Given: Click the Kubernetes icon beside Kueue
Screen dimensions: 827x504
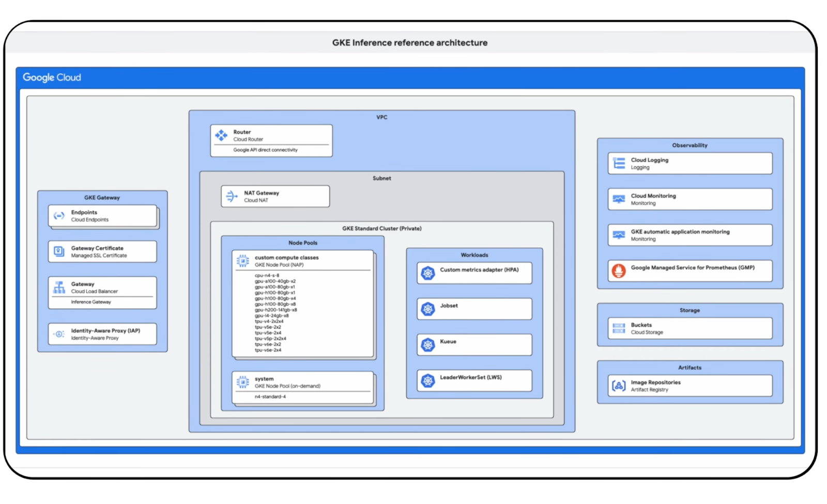Looking at the screenshot, I should click(x=428, y=345).
